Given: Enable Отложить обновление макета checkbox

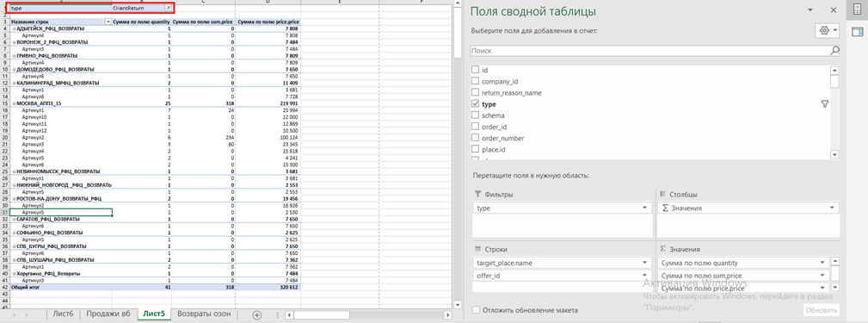Looking at the screenshot, I should (476, 310).
